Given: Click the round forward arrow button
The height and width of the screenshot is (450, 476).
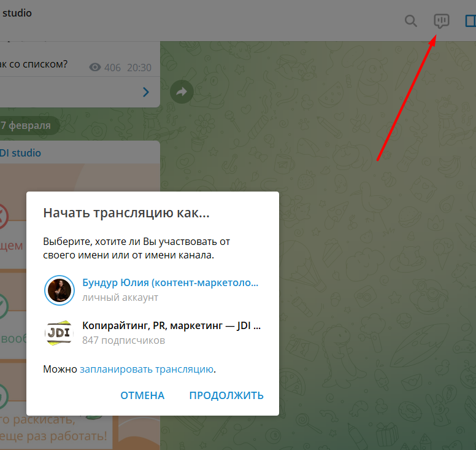Looking at the screenshot, I should (x=182, y=91).
